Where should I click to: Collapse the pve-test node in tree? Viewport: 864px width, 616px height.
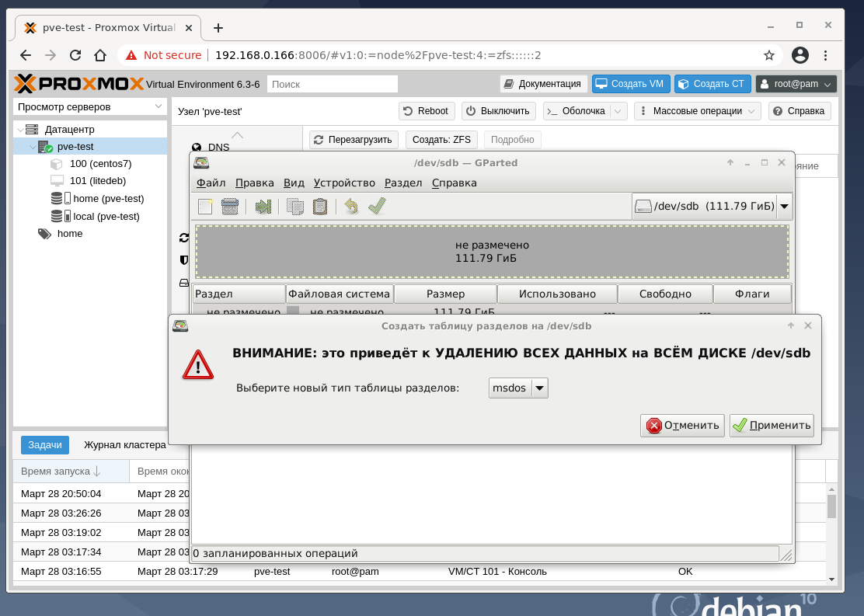coord(33,147)
